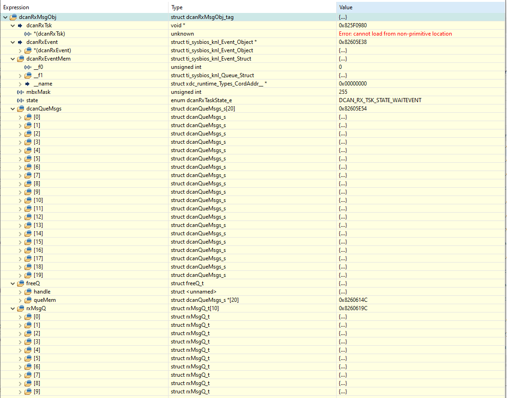This screenshot has height=398, width=532.
Task: Select __name value 0x00000000
Action: (353, 84)
